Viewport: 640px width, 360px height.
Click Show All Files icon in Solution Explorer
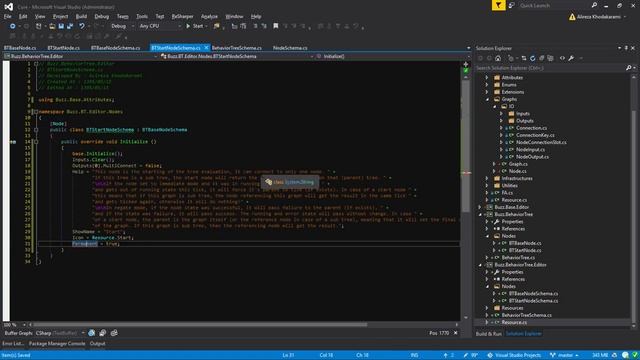[x=550, y=58]
